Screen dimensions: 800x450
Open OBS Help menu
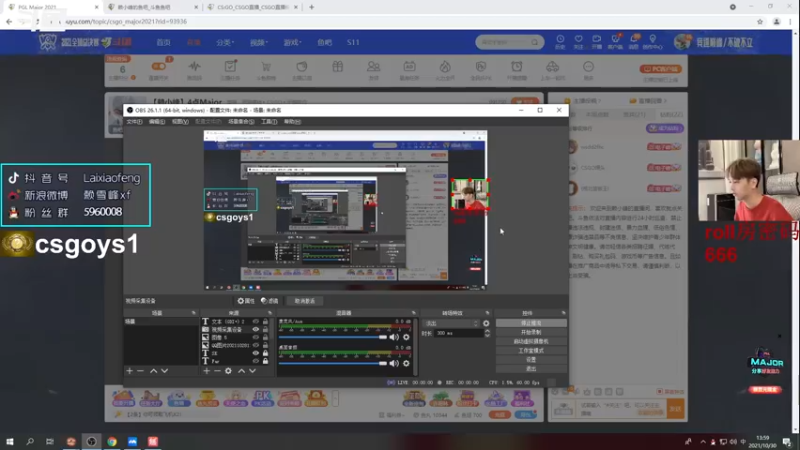[292, 121]
